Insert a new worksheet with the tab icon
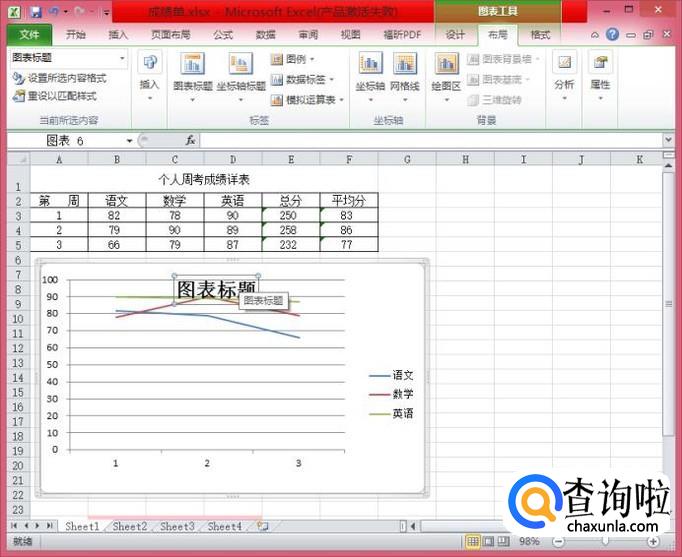The width and height of the screenshot is (682, 557). pos(263,527)
